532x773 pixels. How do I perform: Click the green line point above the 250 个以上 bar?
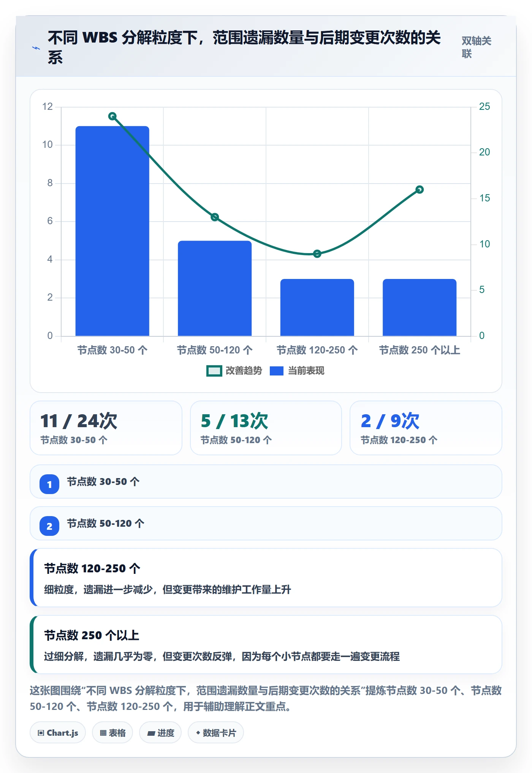click(420, 190)
